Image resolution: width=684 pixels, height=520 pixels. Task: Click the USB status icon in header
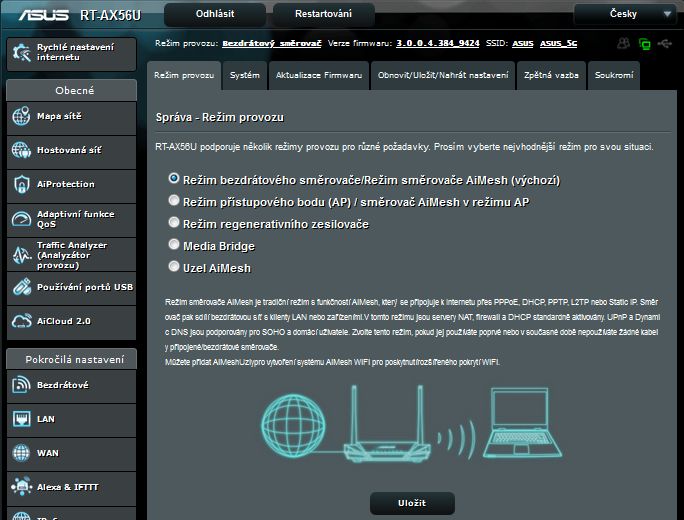[x=665, y=44]
